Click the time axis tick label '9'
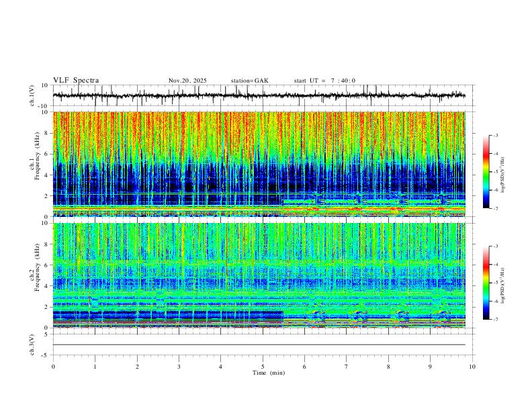The height and width of the screenshot is (411, 532). (x=430, y=367)
